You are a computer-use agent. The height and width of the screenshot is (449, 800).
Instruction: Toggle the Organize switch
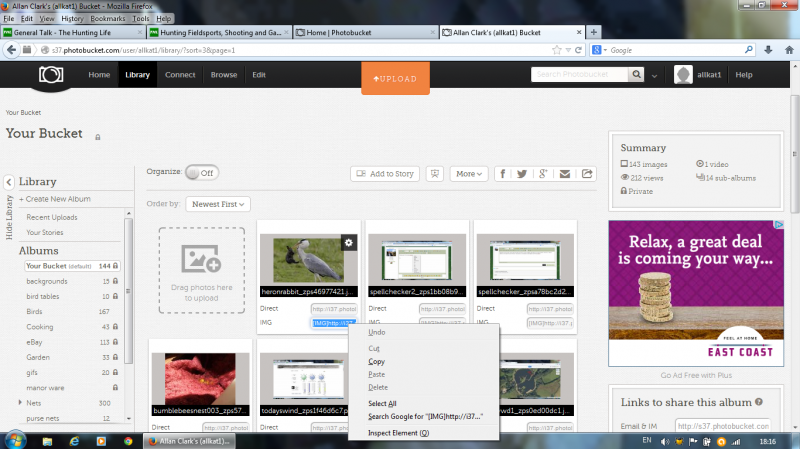pyautogui.click(x=201, y=172)
